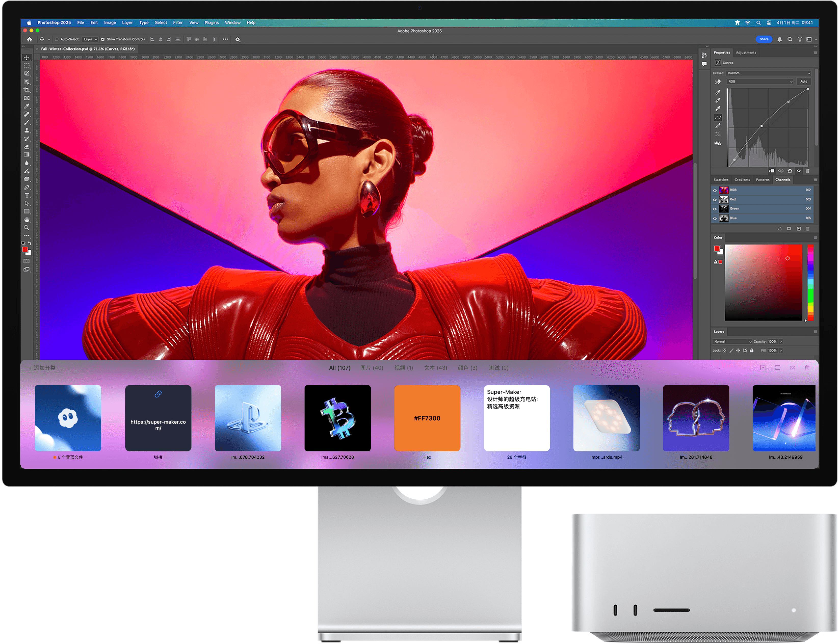The height and width of the screenshot is (644, 840).
Task: Expand the Auto-Select Layer dropdown
Action: 90,39
